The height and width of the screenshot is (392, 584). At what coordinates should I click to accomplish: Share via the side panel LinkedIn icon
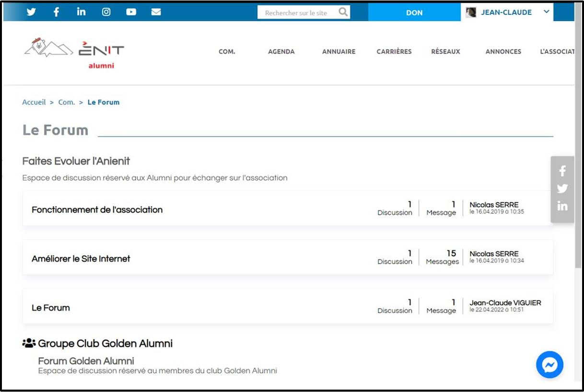(562, 206)
